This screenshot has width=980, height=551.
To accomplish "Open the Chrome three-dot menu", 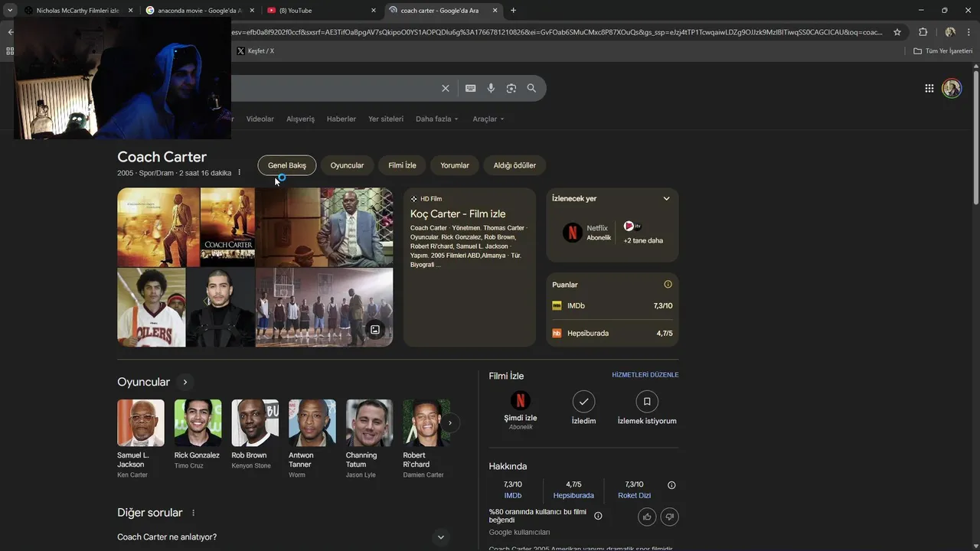I will 969,32.
